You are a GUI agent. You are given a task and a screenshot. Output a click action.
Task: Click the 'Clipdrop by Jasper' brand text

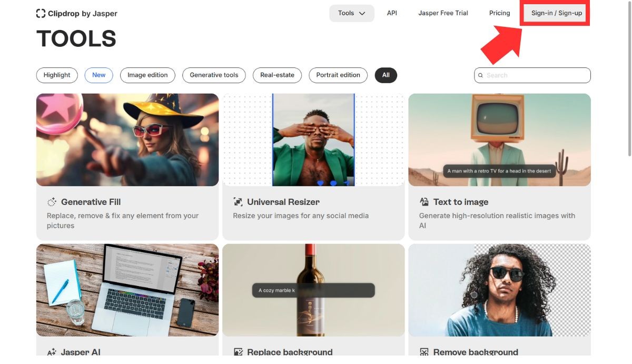pos(83,14)
